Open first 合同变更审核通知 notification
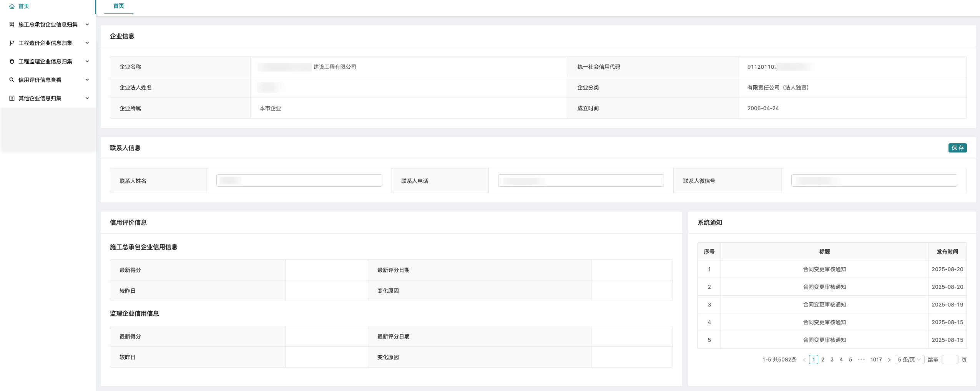The image size is (980, 391). coord(824,269)
